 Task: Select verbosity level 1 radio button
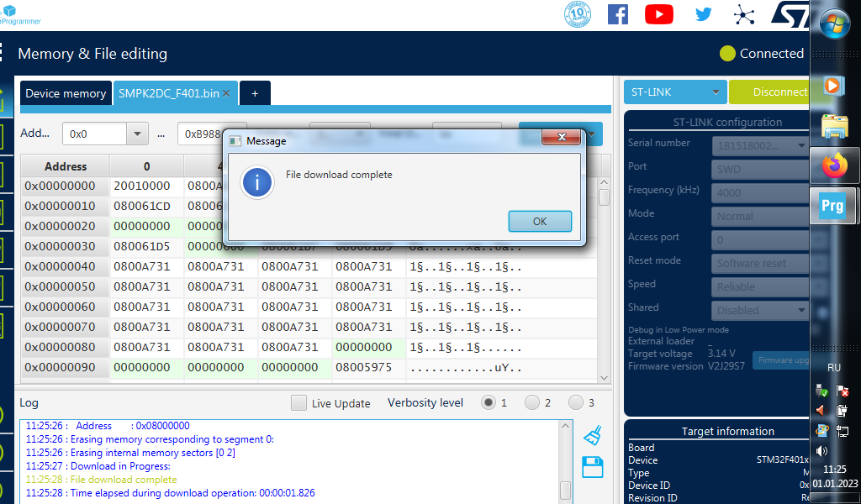489,402
